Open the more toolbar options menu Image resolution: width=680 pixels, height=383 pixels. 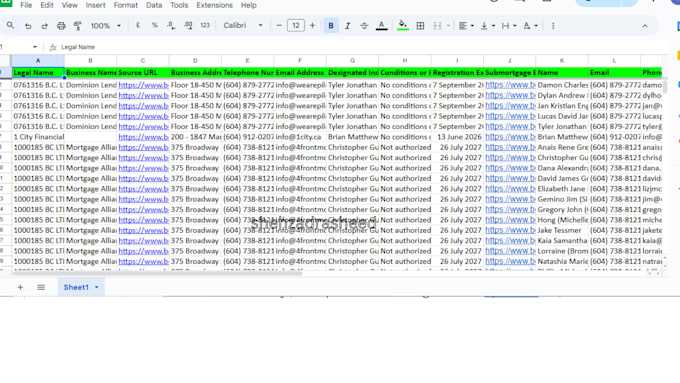click(553, 26)
